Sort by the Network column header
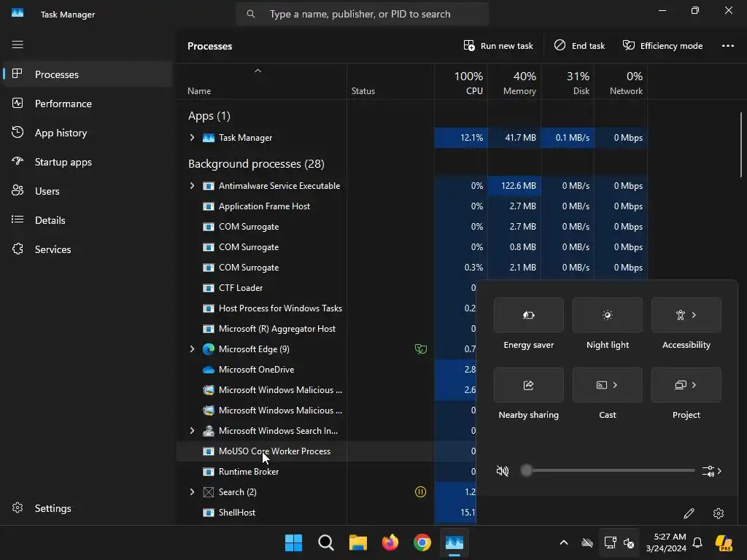 [x=622, y=82]
